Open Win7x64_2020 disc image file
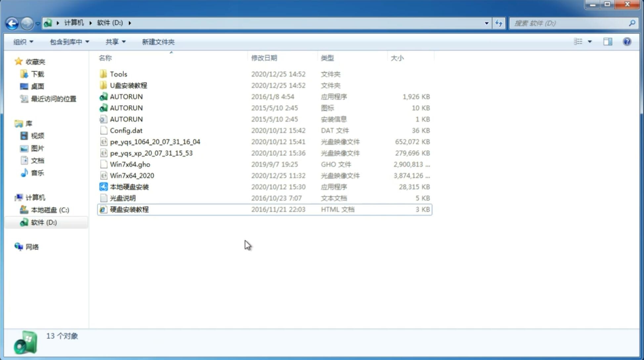Image resolution: width=644 pixels, height=360 pixels. (132, 176)
